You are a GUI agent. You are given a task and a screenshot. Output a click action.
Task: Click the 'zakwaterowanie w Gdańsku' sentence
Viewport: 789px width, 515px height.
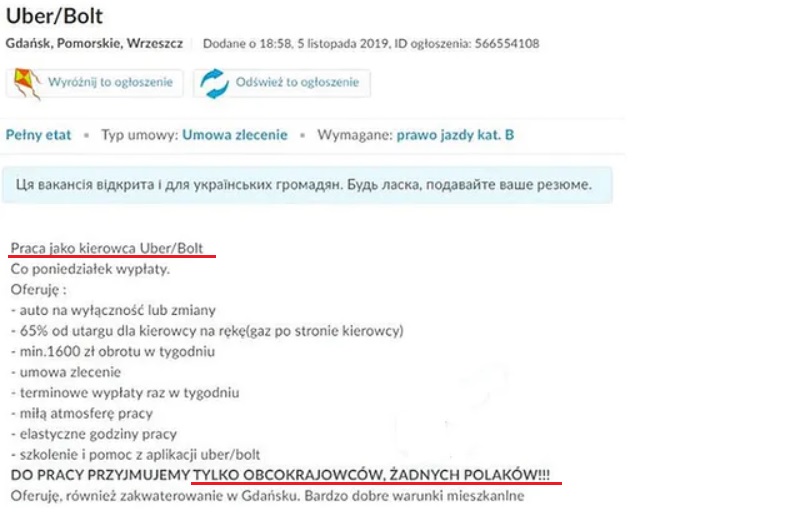(267, 496)
